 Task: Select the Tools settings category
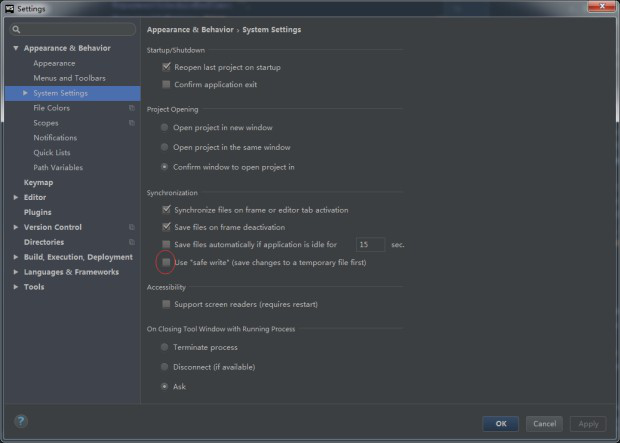pyautogui.click(x=34, y=287)
